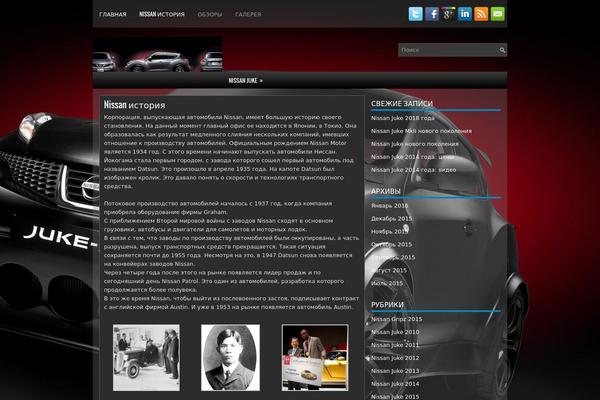The width and height of the screenshot is (600, 400).
Task: Open post Nissan Juke 2014 года: цены
Action: tap(412, 157)
